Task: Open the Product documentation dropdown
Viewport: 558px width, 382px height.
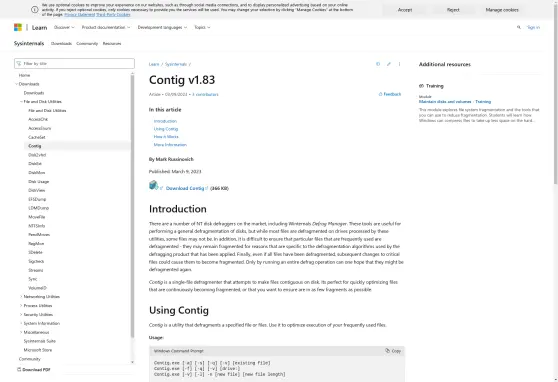Action: (106, 27)
